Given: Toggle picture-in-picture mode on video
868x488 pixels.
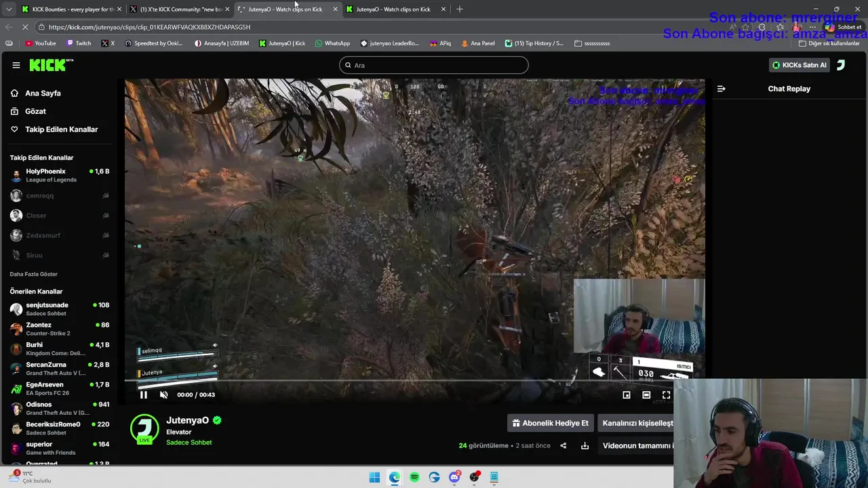Looking at the screenshot, I should point(627,394).
